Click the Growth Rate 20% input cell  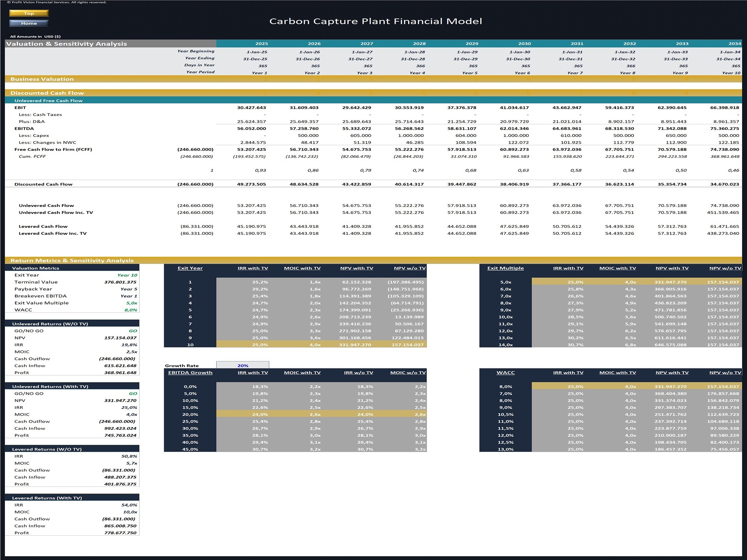coord(243,365)
